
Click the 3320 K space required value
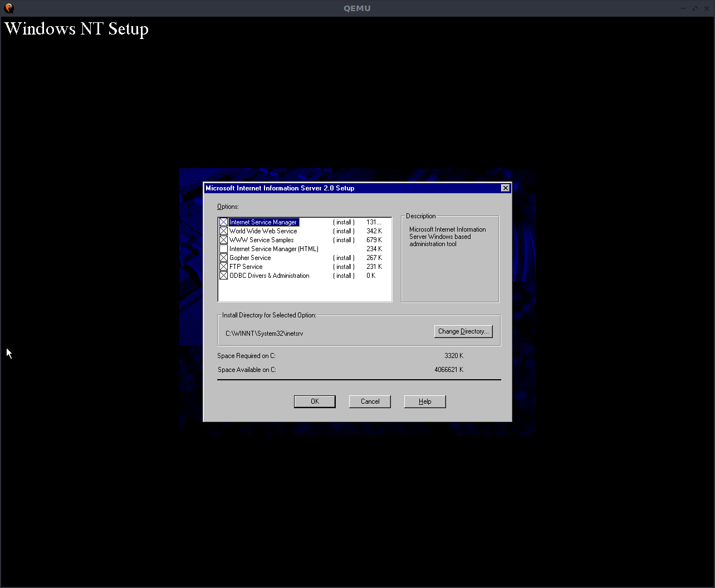point(454,356)
